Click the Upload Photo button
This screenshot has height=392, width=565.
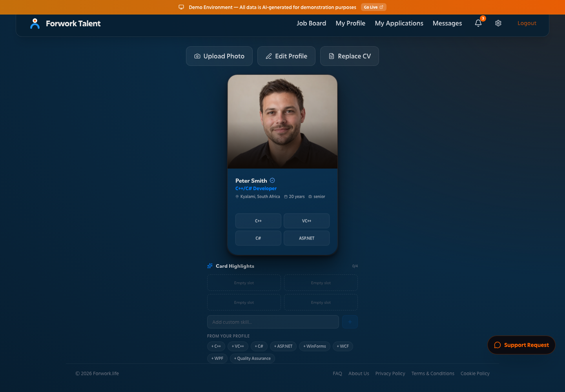click(x=219, y=56)
